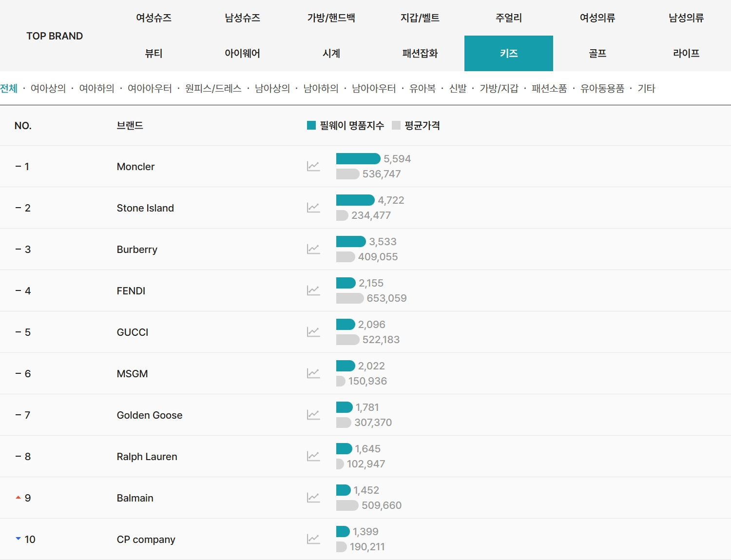Open trend chart icon for CP company

[313, 539]
